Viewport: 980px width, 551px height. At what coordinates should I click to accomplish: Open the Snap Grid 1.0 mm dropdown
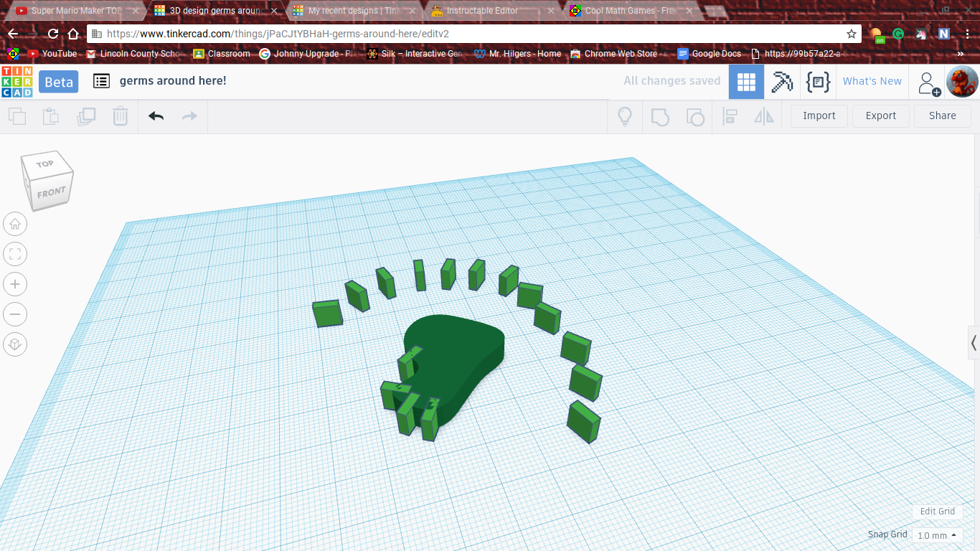point(938,535)
